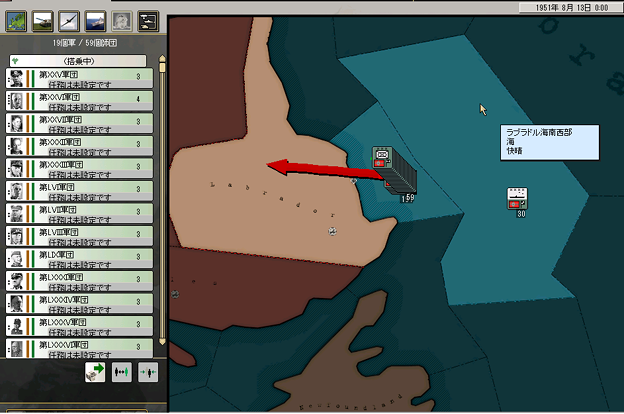Select the 第XXXII軍団 unit row

(x=79, y=146)
